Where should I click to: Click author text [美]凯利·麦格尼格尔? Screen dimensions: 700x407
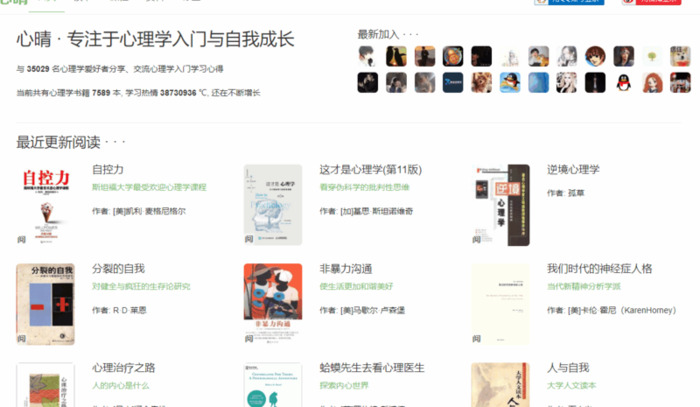(149, 211)
